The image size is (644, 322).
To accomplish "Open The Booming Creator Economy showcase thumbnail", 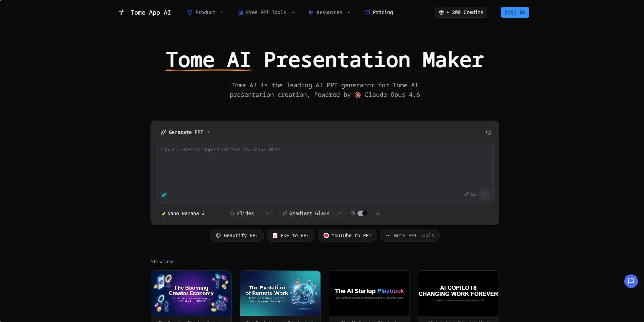I will (x=191, y=293).
